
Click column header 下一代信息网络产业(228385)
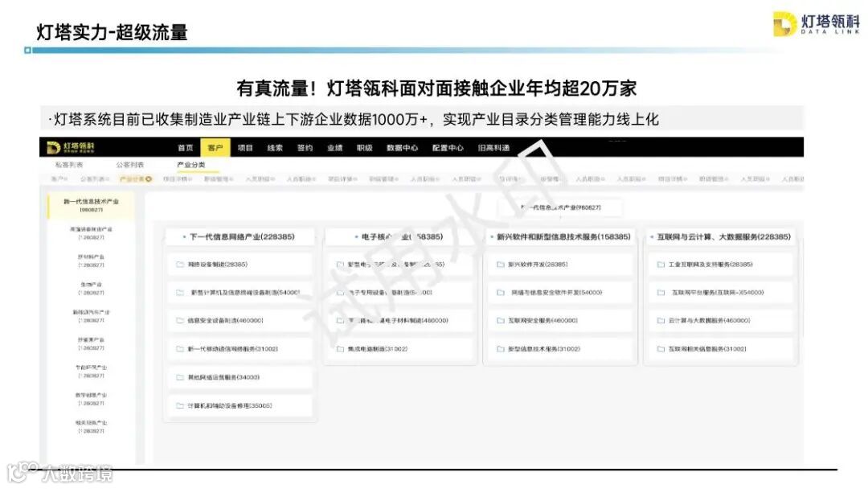pyautogui.click(x=240, y=236)
